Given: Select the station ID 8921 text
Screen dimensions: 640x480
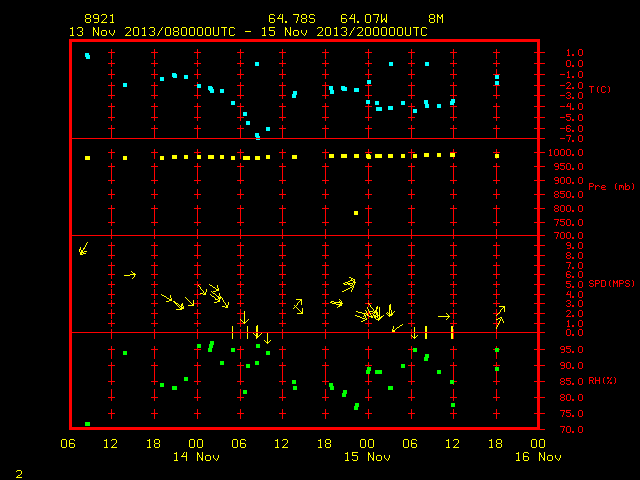Looking at the screenshot, I should tap(100, 19).
